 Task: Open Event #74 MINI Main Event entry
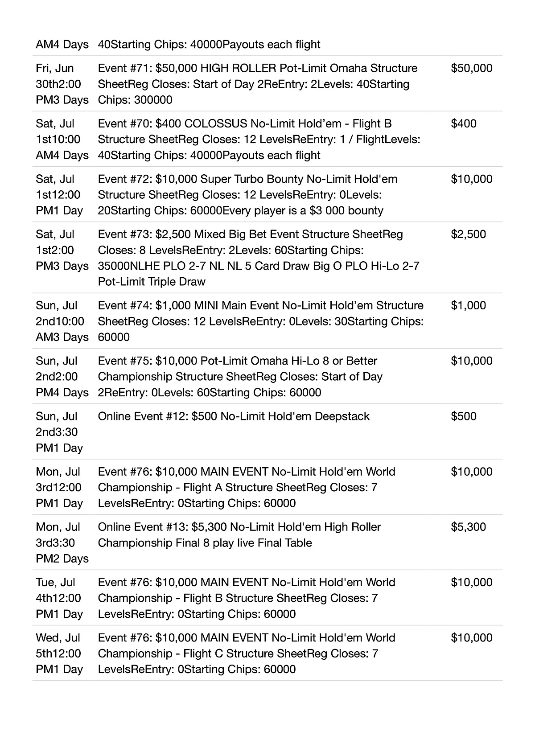pyautogui.click(x=261, y=321)
